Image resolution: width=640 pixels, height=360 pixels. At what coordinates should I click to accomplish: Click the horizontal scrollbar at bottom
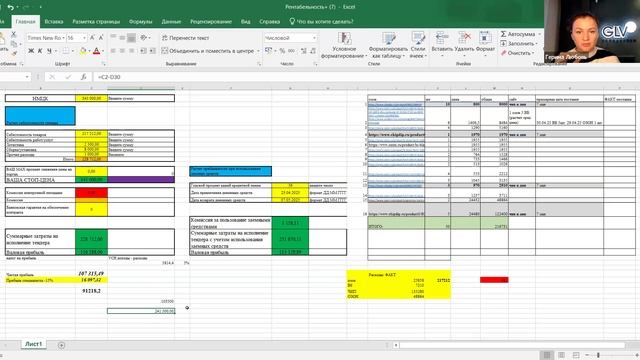pos(512,345)
